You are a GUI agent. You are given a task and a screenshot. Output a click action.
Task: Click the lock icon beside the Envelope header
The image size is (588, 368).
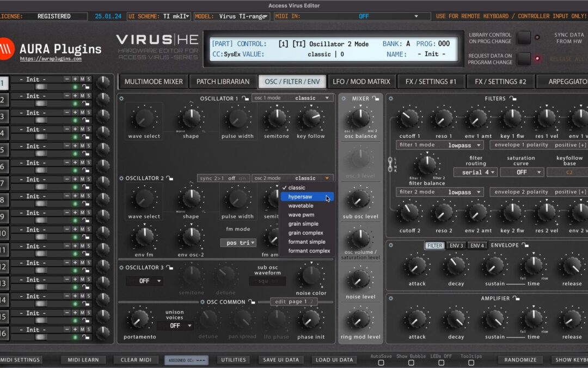[525, 246]
